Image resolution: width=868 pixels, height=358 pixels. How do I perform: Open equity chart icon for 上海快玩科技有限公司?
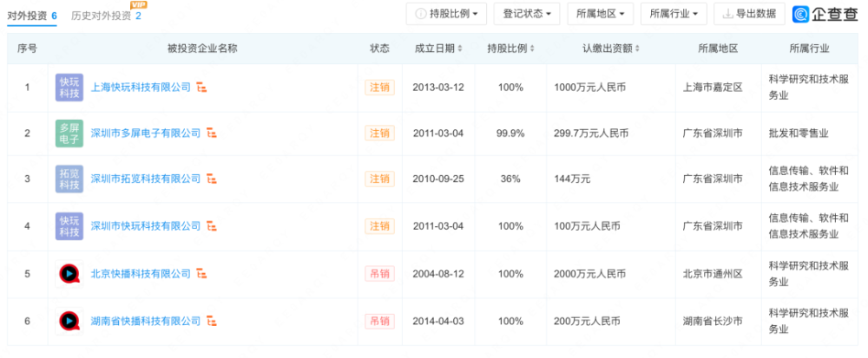point(201,88)
